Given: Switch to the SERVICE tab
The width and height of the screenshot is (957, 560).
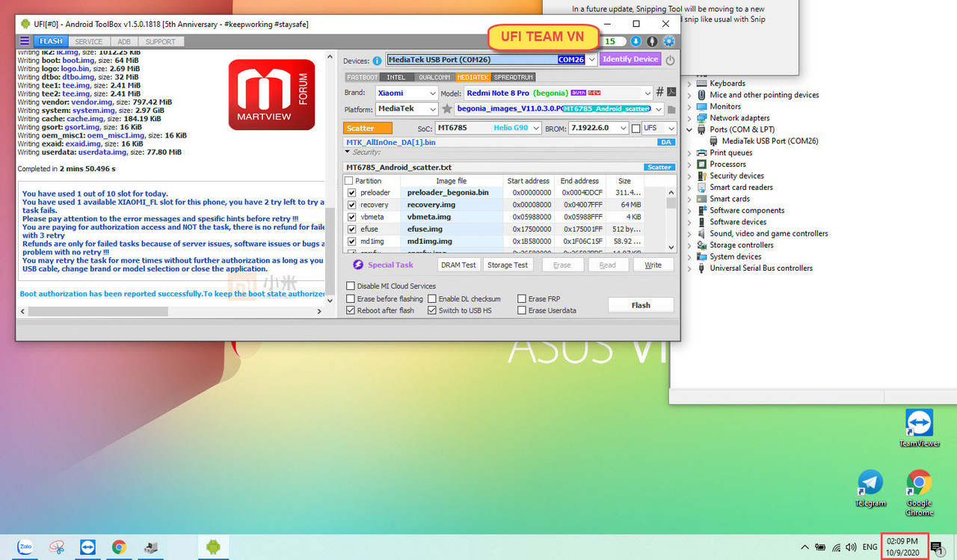Looking at the screenshot, I should [x=89, y=42].
